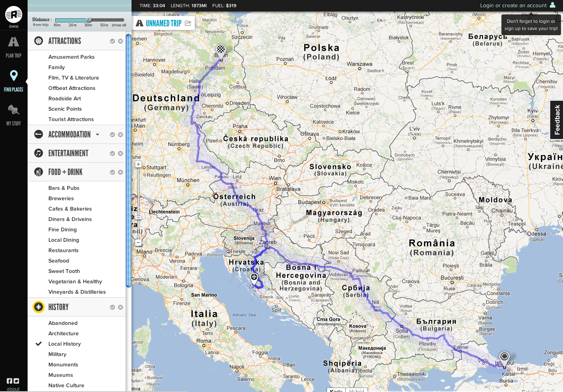Click the Roadtrippers logo
563x392 pixels.
click(14, 15)
